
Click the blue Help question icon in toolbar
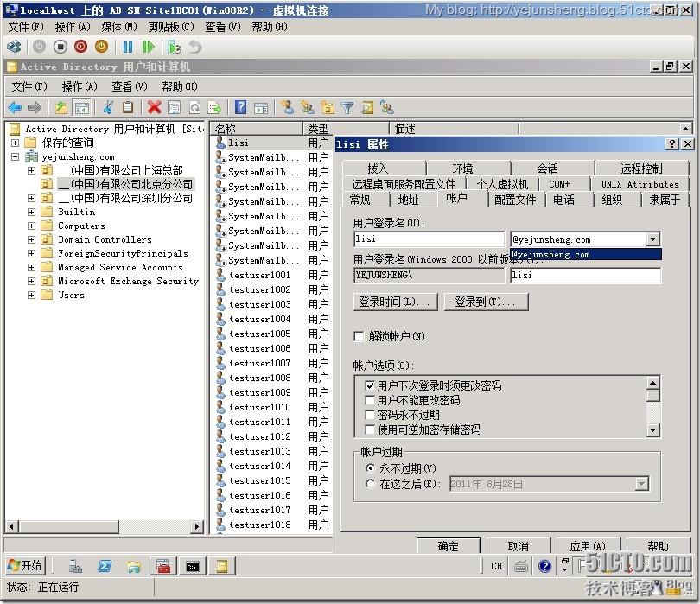coord(240,107)
